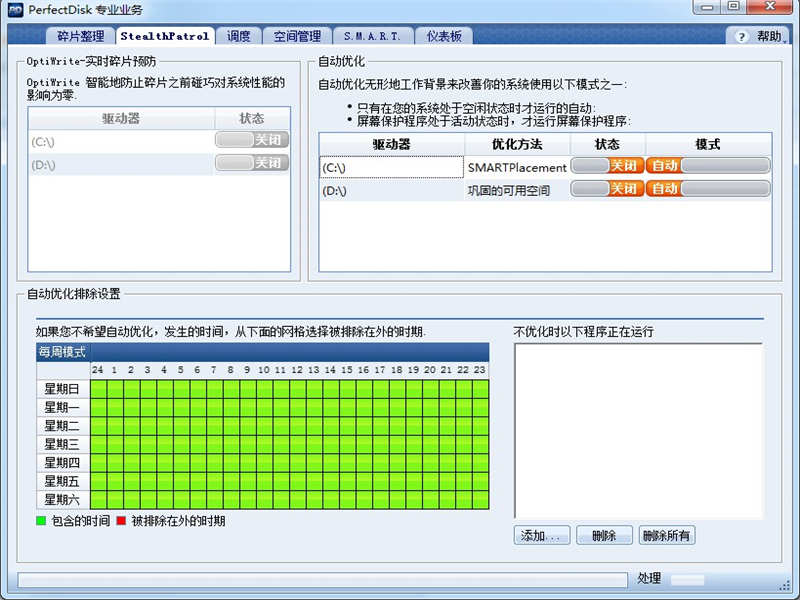Click the 星期二 row label in schedule grid
This screenshot has width=800, height=600.
click(63, 426)
